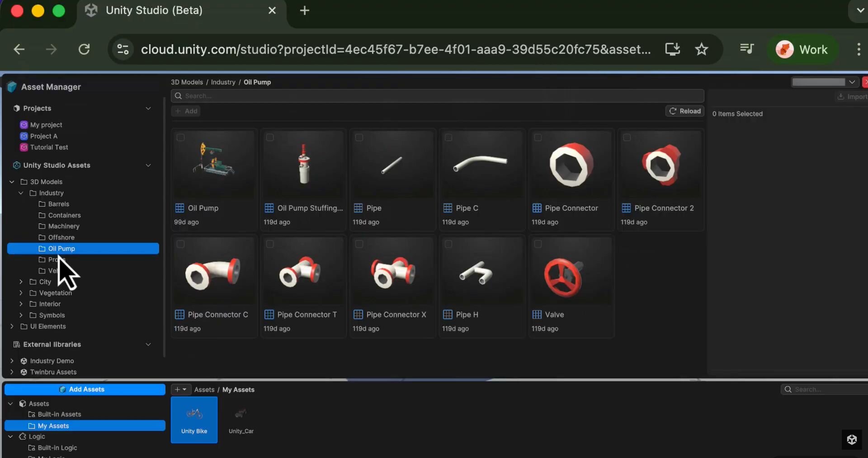
Task: Select the Unity_Car asset thumbnail
Action: pyautogui.click(x=241, y=420)
